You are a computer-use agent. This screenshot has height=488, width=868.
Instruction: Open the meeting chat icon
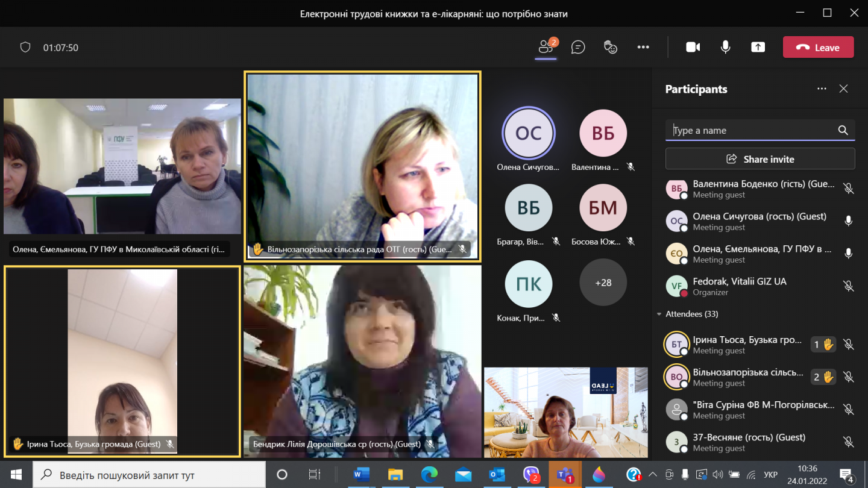[578, 47]
